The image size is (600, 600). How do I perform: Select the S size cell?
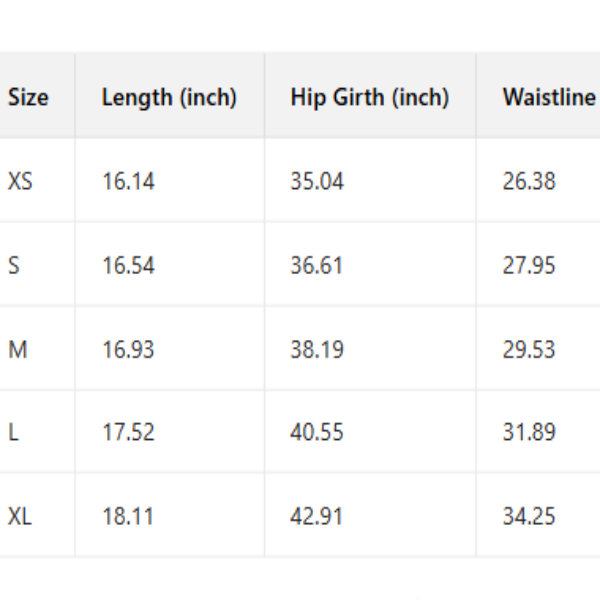coord(14,266)
